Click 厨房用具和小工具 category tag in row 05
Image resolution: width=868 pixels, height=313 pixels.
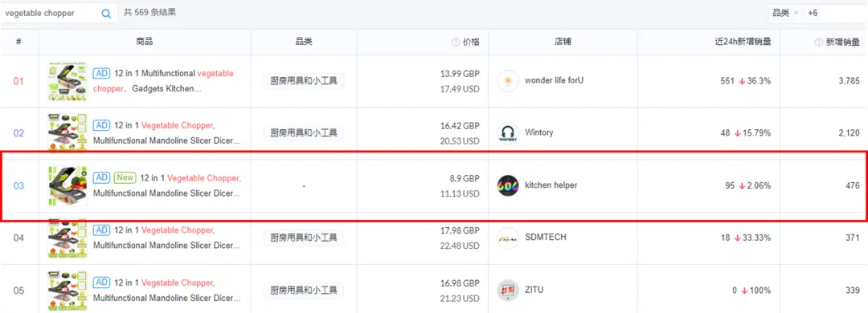click(303, 291)
